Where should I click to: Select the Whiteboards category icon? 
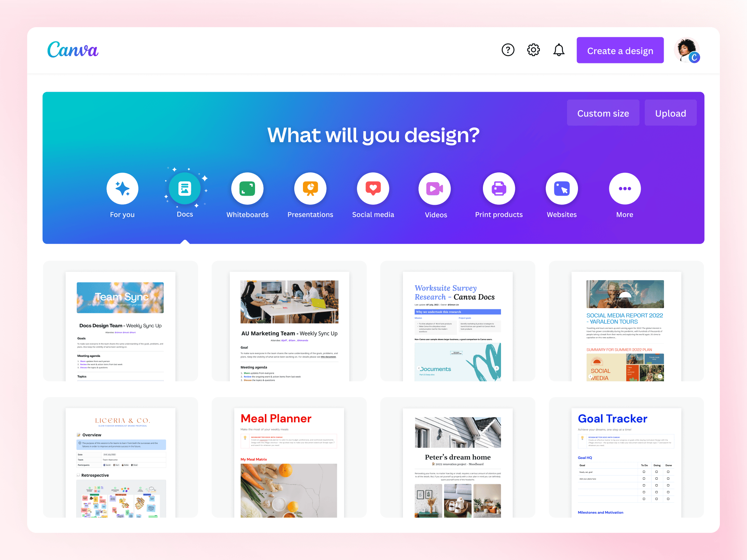pyautogui.click(x=247, y=189)
